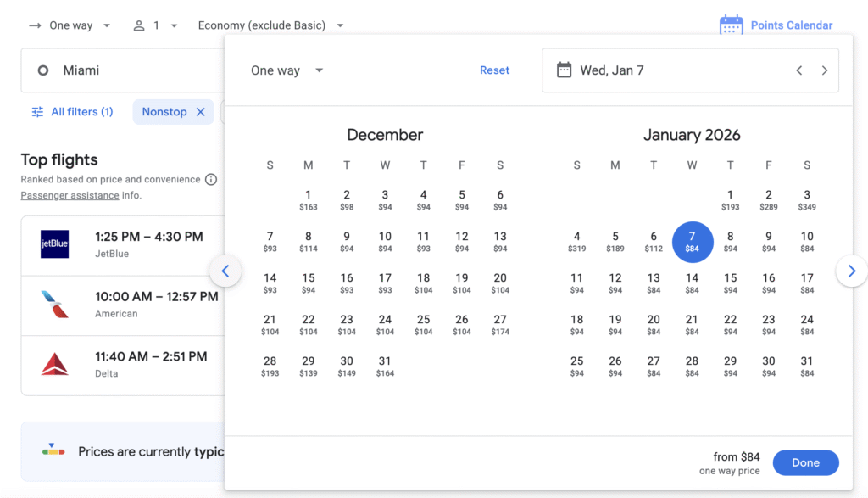Go to previous month with left arrow
This screenshot has width=868, height=498.
click(225, 271)
